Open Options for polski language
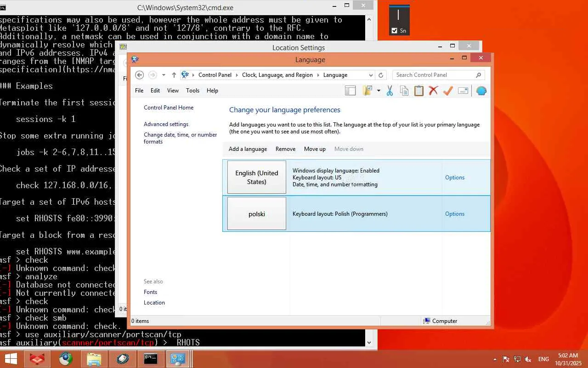The width and height of the screenshot is (588, 368). 455,214
